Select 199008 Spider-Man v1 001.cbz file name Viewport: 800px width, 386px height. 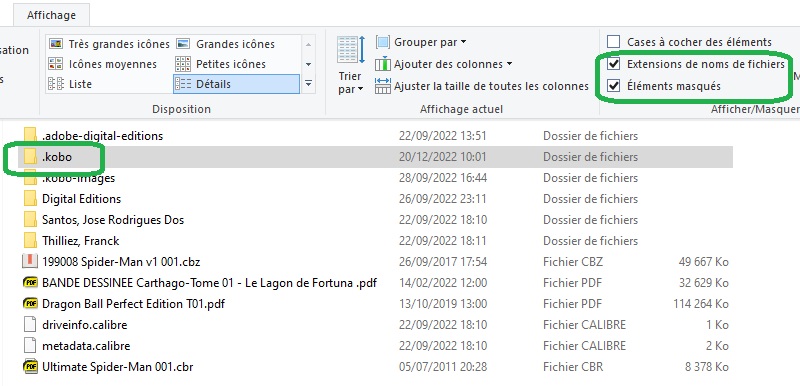(121, 262)
